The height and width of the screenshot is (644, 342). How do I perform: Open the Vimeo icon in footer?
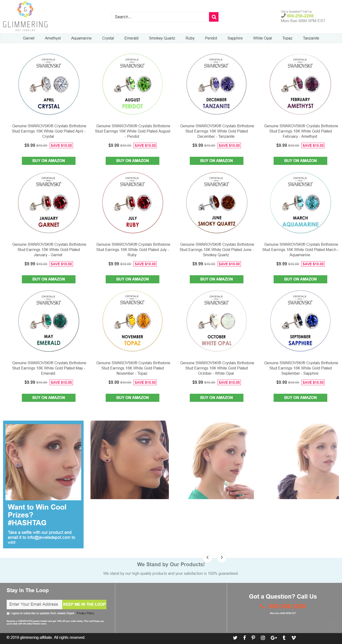click(294, 638)
